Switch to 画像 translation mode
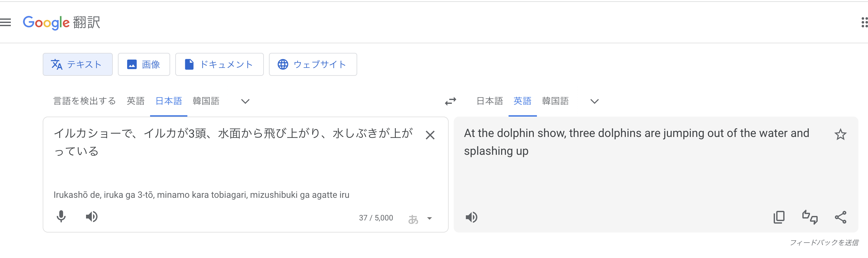 point(144,64)
